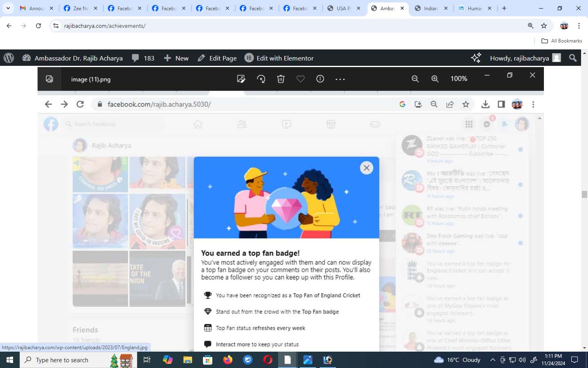Click the Search Facebook field

point(114,124)
